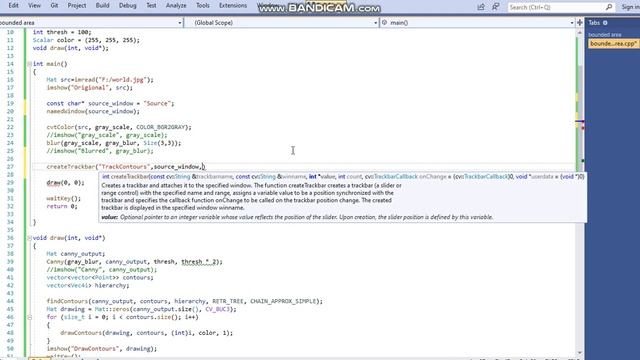Click the 'Mat canny_output;' line

point(76,254)
